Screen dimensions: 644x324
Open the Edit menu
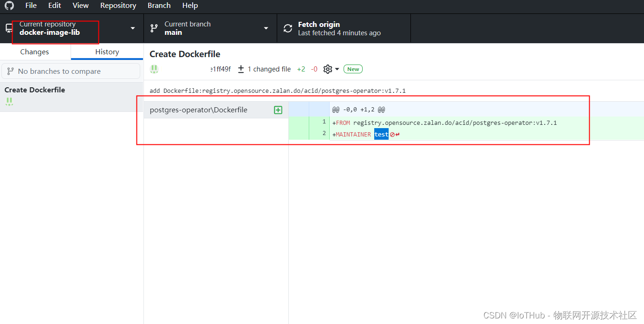pyautogui.click(x=54, y=6)
